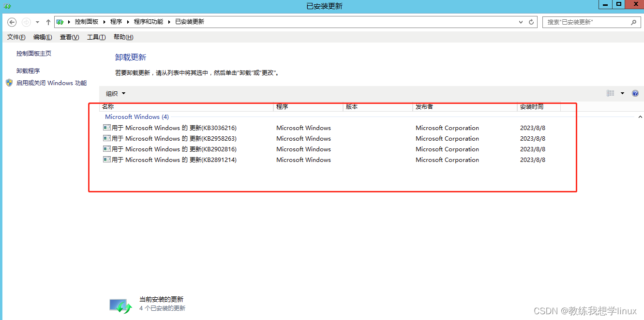Maximize the 已安装更新 window

[619, 4]
